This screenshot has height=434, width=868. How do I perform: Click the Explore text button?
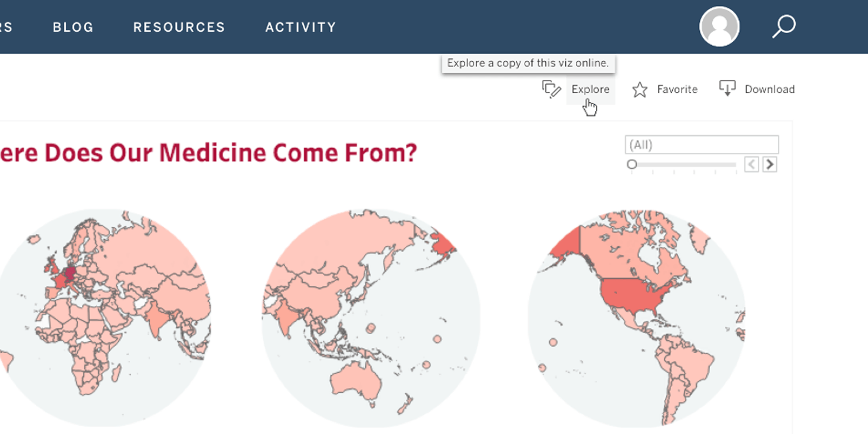(x=590, y=89)
